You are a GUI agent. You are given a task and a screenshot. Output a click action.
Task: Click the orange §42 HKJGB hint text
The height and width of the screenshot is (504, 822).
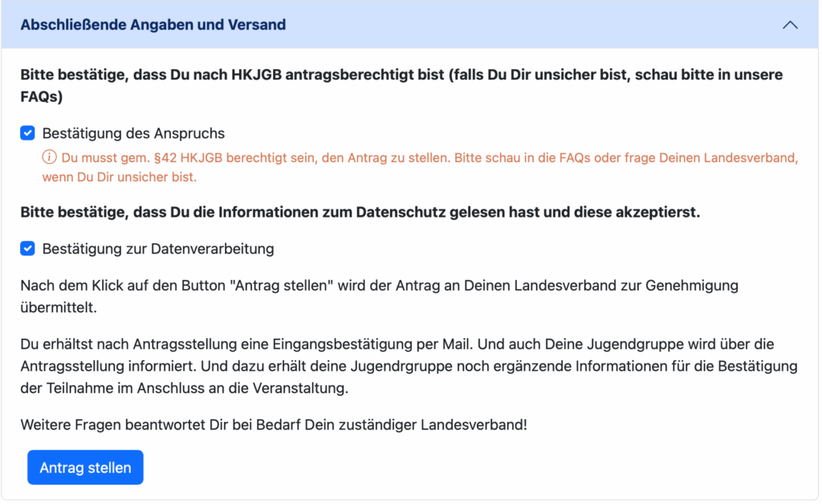(321, 158)
